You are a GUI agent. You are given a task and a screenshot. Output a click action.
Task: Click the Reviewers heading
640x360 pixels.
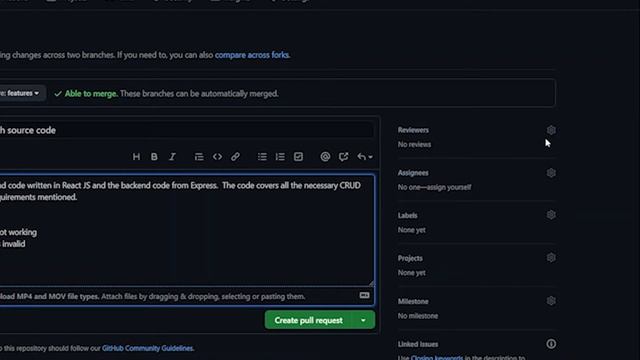point(413,130)
